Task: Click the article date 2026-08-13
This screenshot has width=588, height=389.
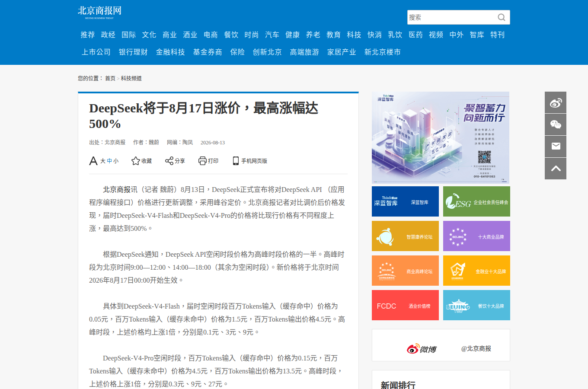Action: [213, 142]
